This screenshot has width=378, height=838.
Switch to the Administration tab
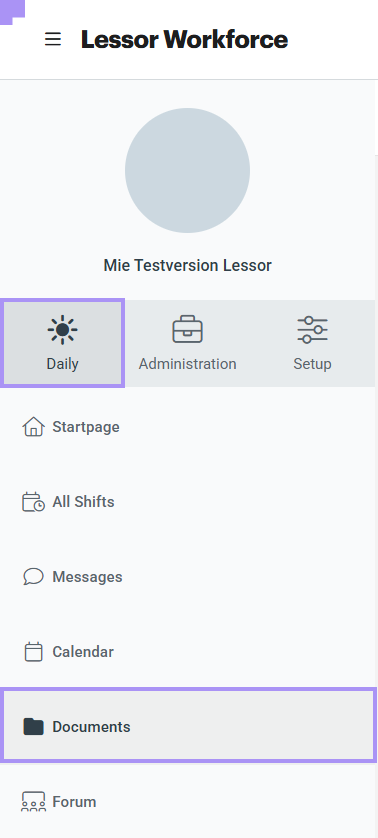[188, 343]
